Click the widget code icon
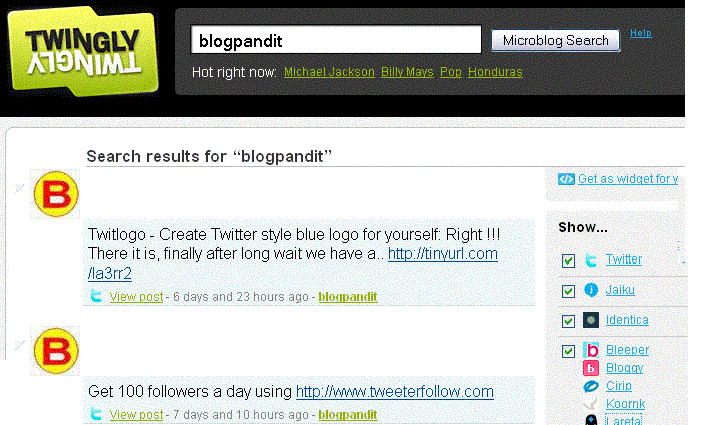Image resolution: width=714 pixels, height=425 pixels. [x=566, y=179]
